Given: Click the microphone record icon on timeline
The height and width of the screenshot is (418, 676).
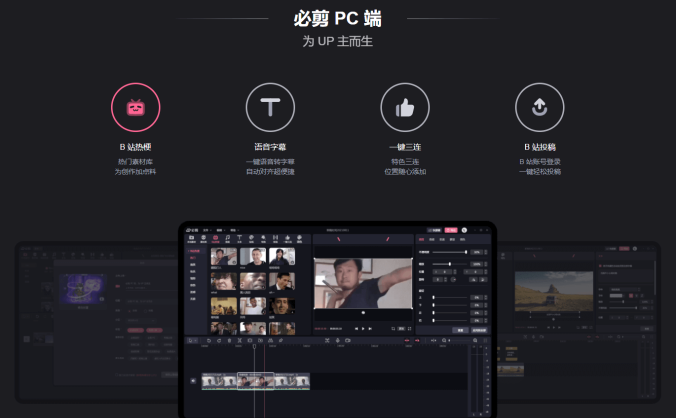Looking at the screenshot, I should pos(338,340).
